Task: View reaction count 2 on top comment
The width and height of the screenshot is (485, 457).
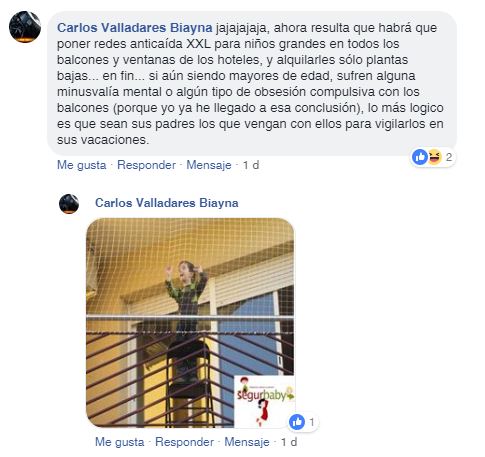Action: click(449, 157)
